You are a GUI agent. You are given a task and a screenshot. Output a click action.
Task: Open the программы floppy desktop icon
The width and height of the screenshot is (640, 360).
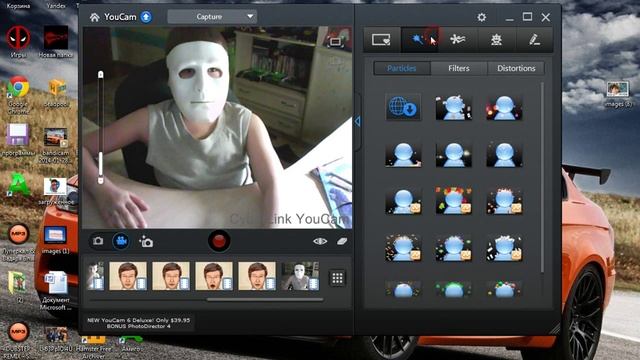18,140
